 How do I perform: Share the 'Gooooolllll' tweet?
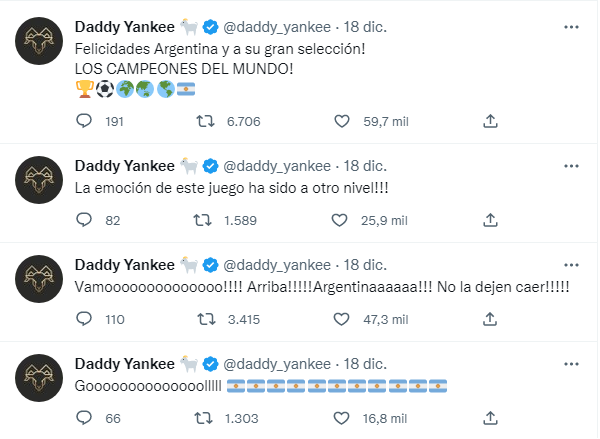coord(490,418)
